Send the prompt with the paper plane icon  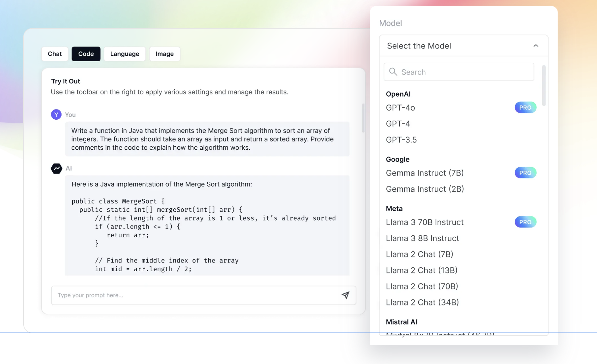pyautogui.click(x=345, y=295)
